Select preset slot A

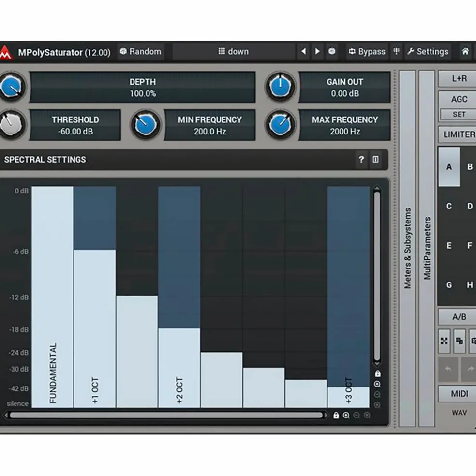[449, 167]
